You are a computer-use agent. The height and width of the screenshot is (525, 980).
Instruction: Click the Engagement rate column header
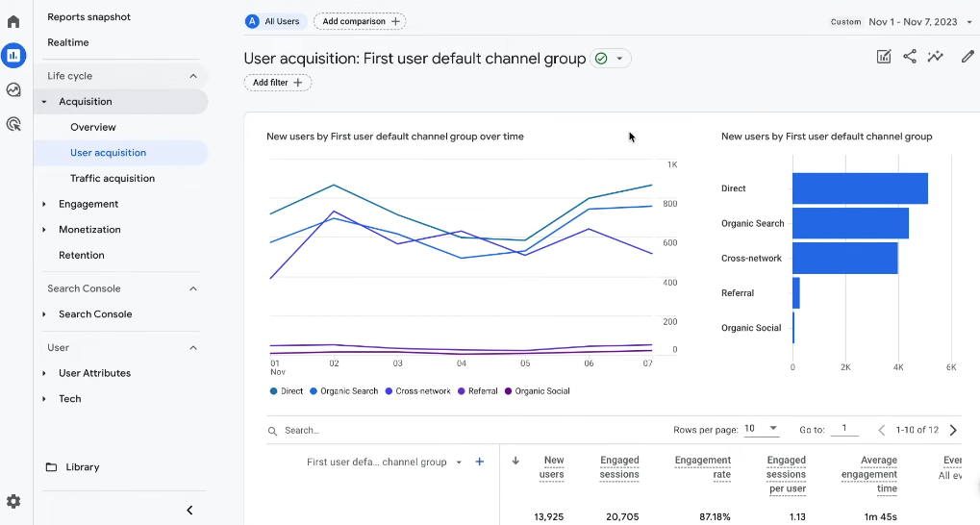[702, 467]
